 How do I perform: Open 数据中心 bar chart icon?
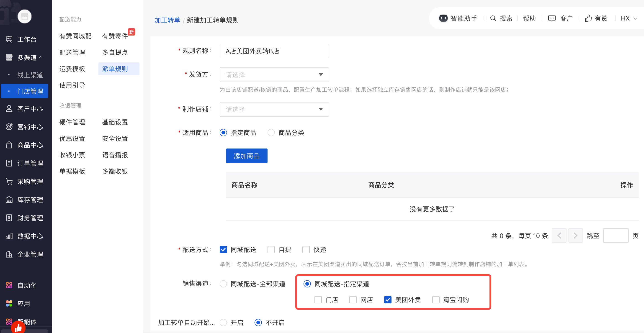point(9,236)
